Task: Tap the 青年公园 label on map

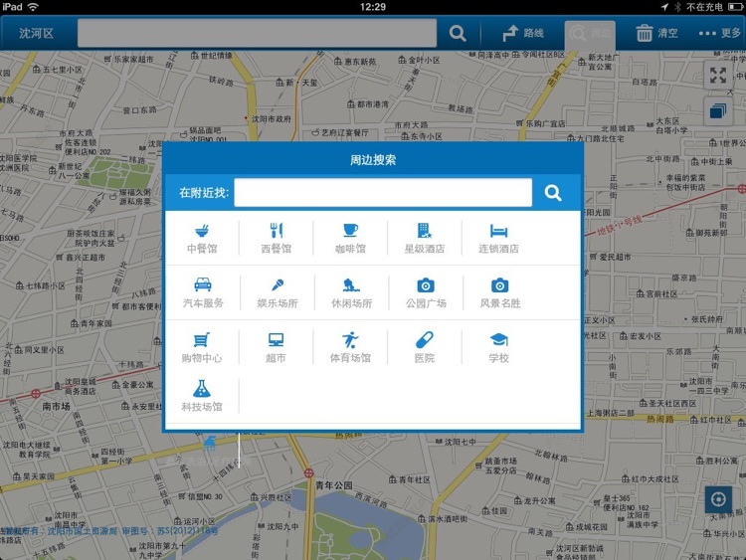Action: point(334,485)
